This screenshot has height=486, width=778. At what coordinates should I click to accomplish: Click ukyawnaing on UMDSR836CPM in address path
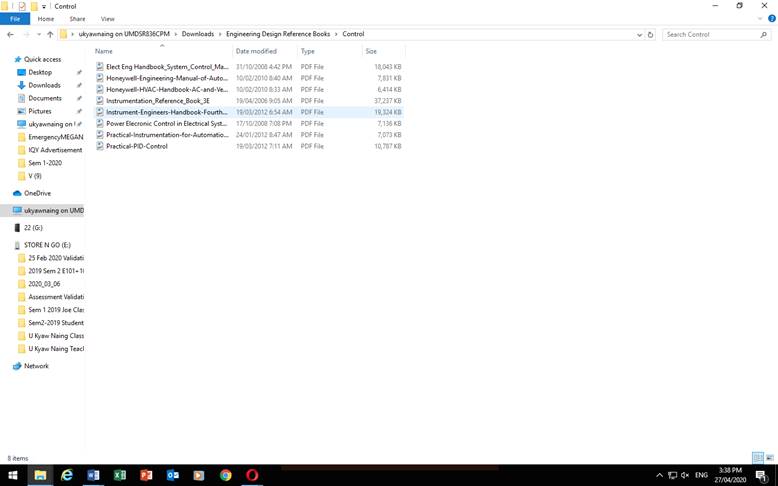point(124,34)
